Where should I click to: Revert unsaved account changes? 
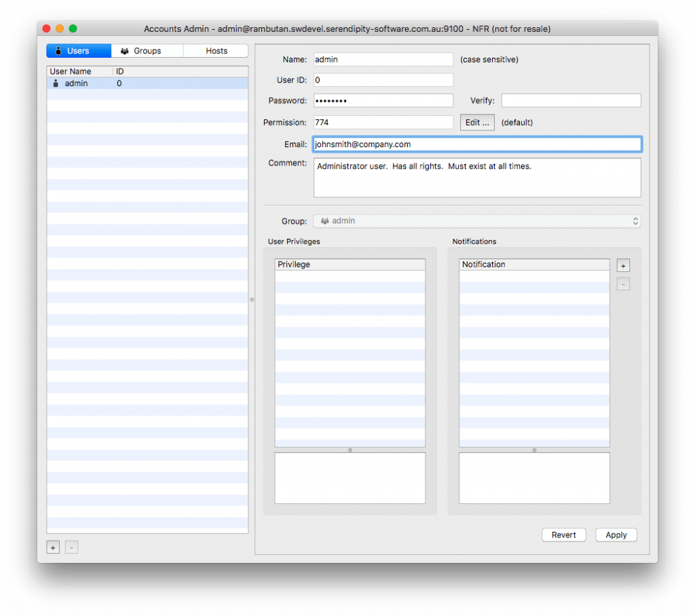click(563, 535)
